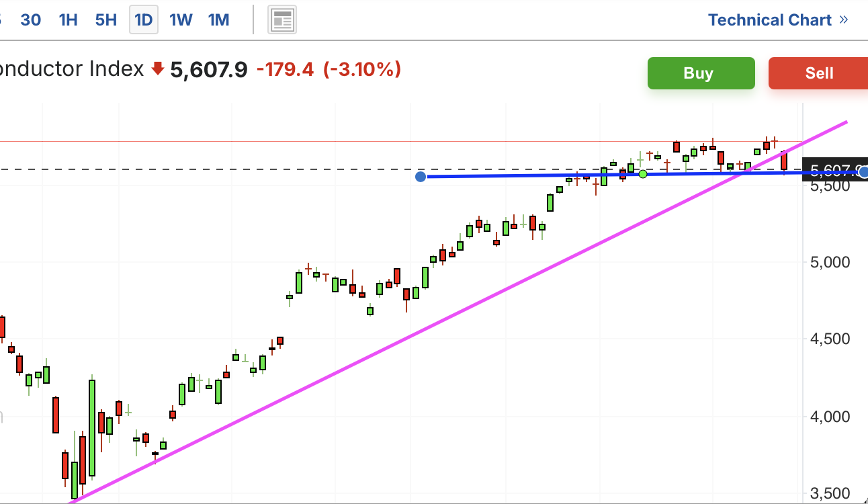
Task: Click the 3,500 price axis label
Action: pos(830,494)
